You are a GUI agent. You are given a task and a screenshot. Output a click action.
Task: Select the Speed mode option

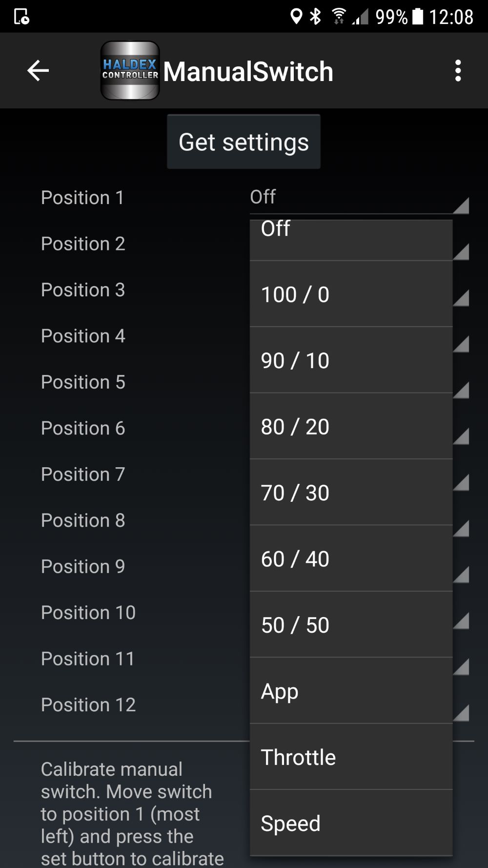click(351, 824)
